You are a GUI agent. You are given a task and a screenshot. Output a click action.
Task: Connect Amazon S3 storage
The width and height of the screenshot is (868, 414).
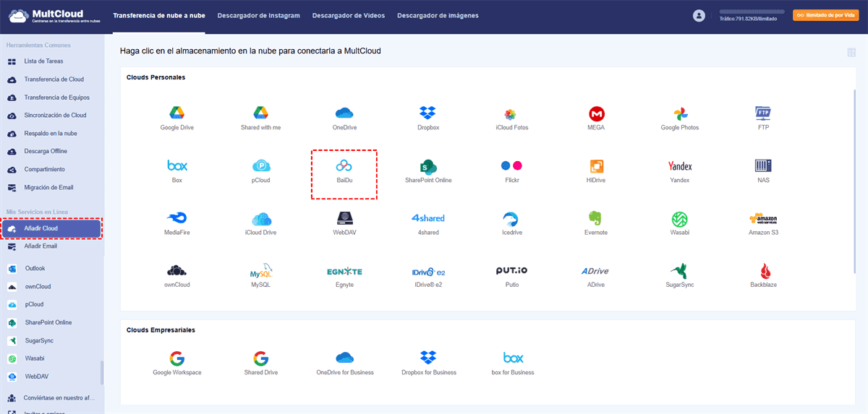(764, 224)
